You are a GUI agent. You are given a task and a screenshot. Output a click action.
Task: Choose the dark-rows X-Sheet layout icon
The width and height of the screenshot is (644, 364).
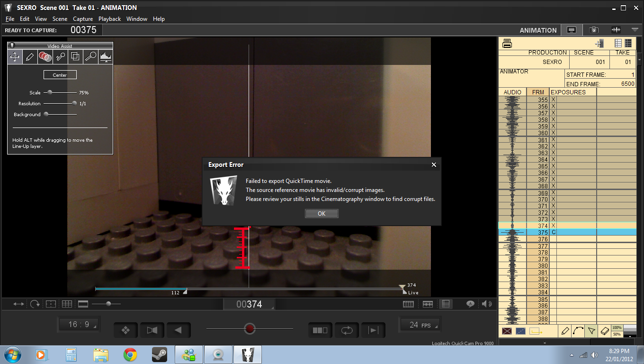[x=628, y=43]
